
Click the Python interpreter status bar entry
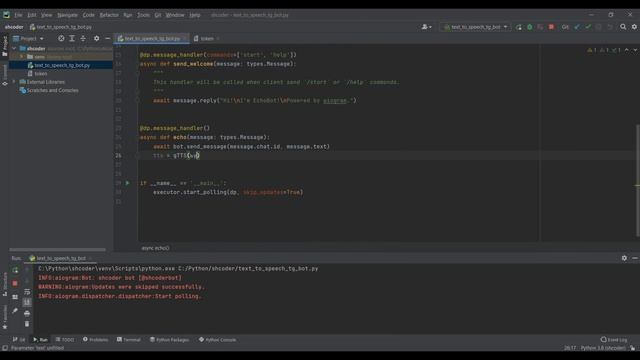click(603, 348)
